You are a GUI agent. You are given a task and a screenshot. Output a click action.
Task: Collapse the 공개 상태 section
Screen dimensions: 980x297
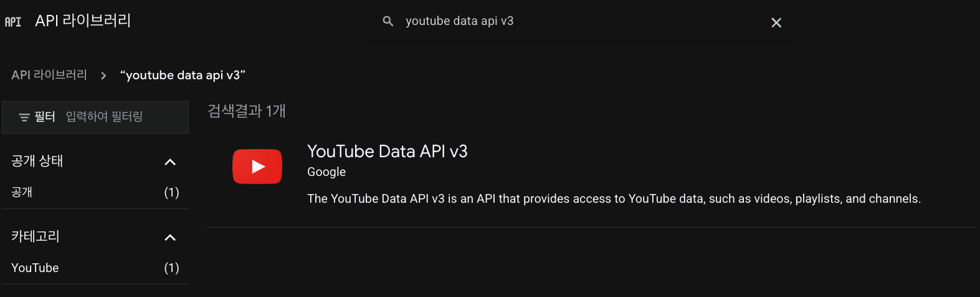pyautogui.click(x=170, y=162)
